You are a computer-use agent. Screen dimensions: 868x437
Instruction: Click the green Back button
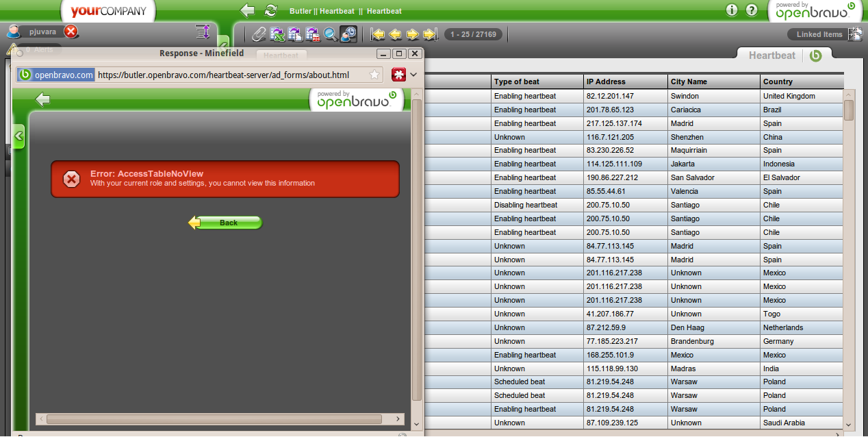[x=225, y=223]
